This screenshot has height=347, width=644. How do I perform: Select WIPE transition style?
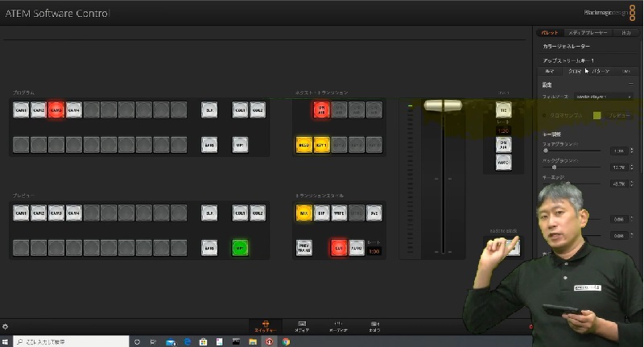339,213
